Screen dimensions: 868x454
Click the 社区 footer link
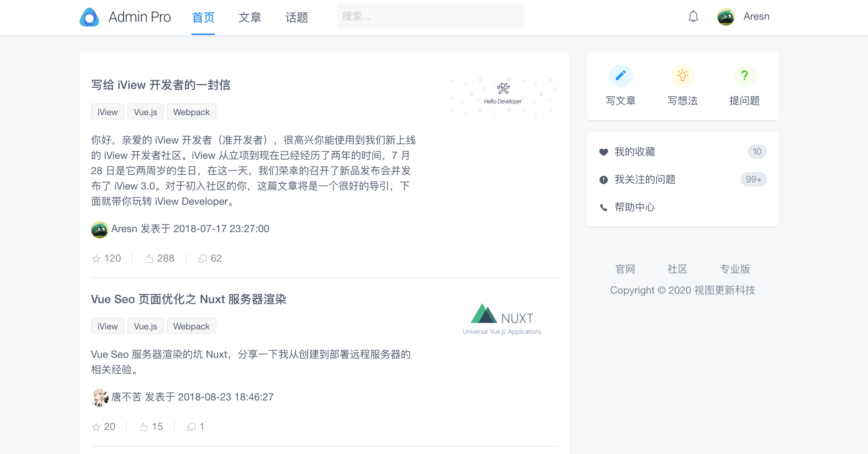[x=677, y=269]
